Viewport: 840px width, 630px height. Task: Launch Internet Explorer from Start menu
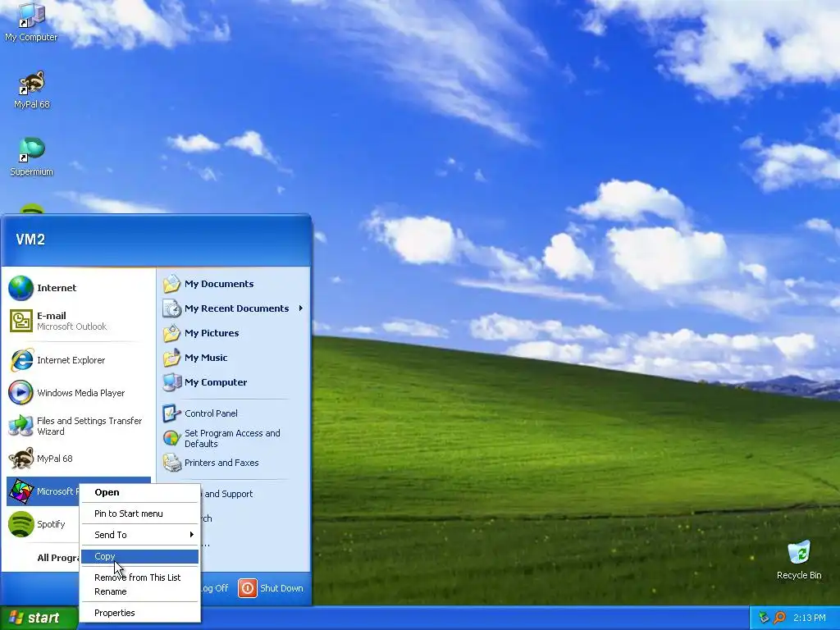(78, 360)
